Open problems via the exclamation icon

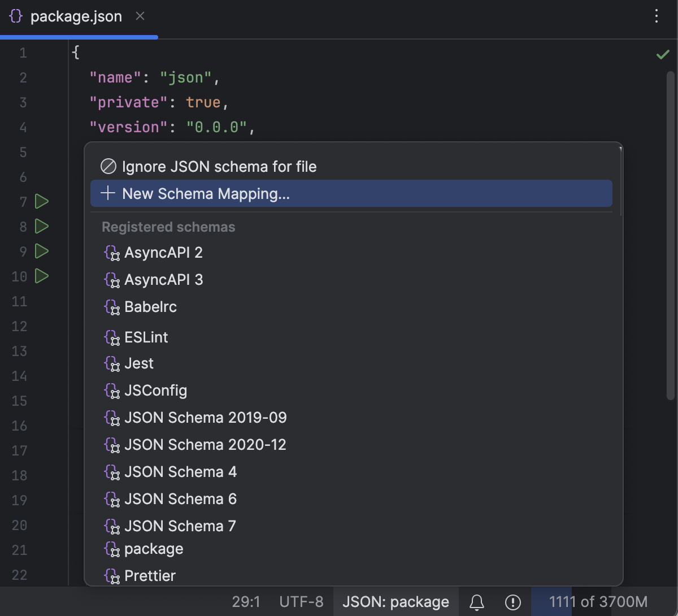pos(513,601)
